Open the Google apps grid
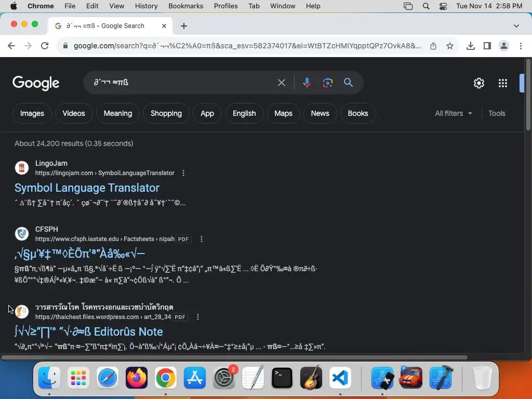532x399 pixels. (503, 83)
